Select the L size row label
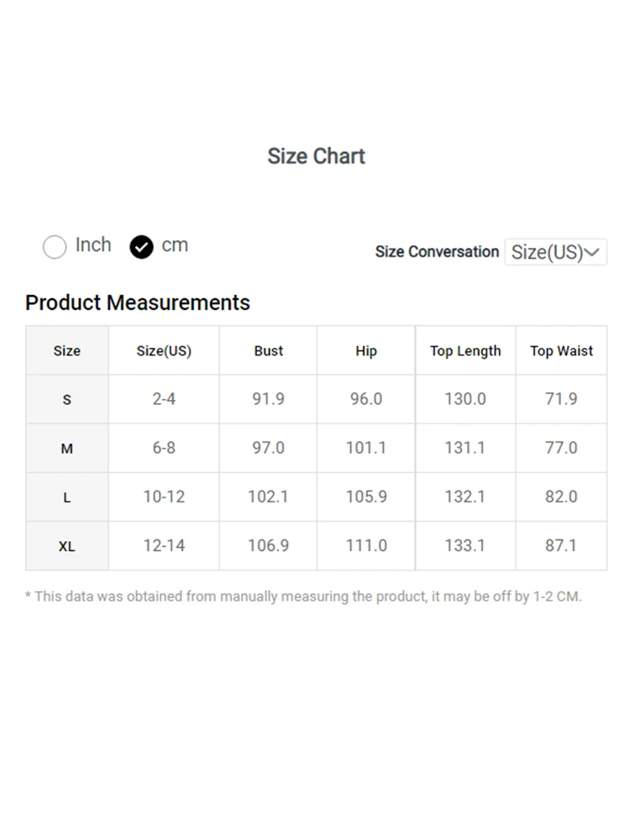The height and width of the screenshot is (840, 630). [x=67, y=497]
